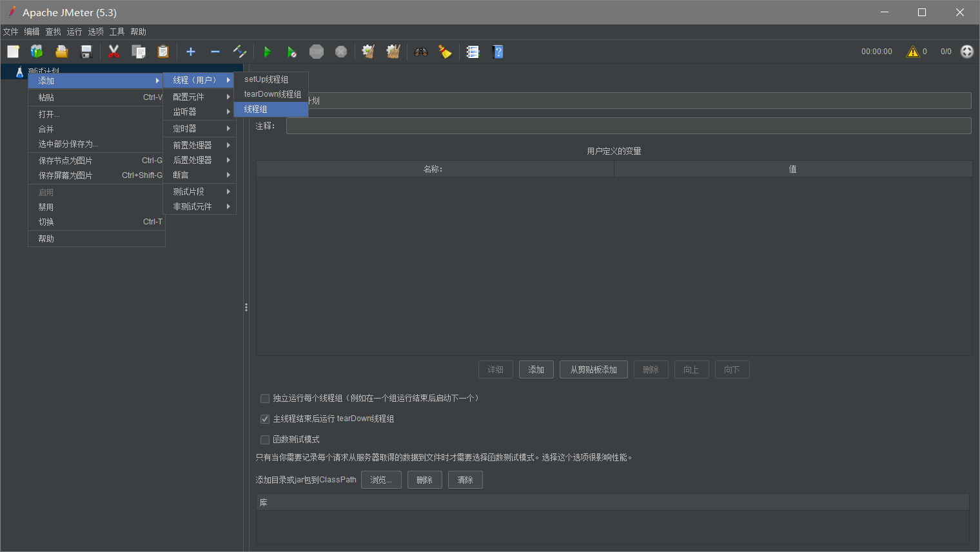The width and height of the screenshot is (980, 552).
Task: Open the 选项 menu
Action: tap(96, 32)
